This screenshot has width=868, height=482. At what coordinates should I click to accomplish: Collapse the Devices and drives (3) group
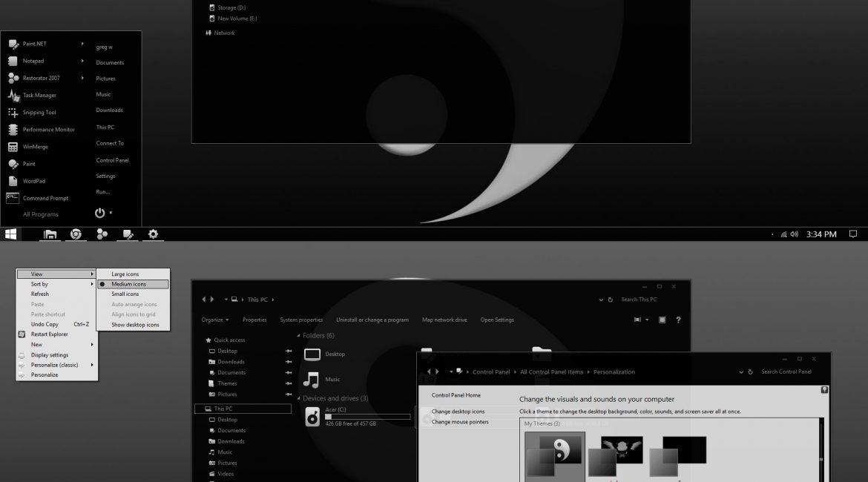pyautogui.click(x=298, y=398)
